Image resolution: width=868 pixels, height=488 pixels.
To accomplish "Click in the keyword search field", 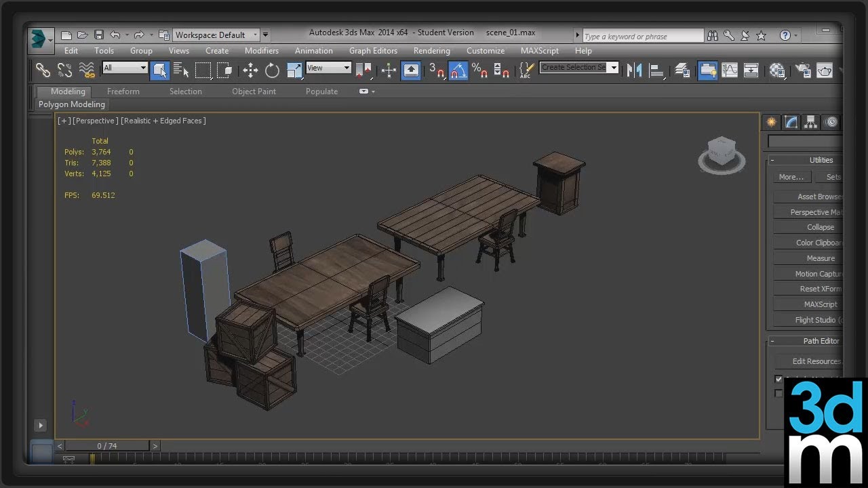I will (x=643, y=36).
